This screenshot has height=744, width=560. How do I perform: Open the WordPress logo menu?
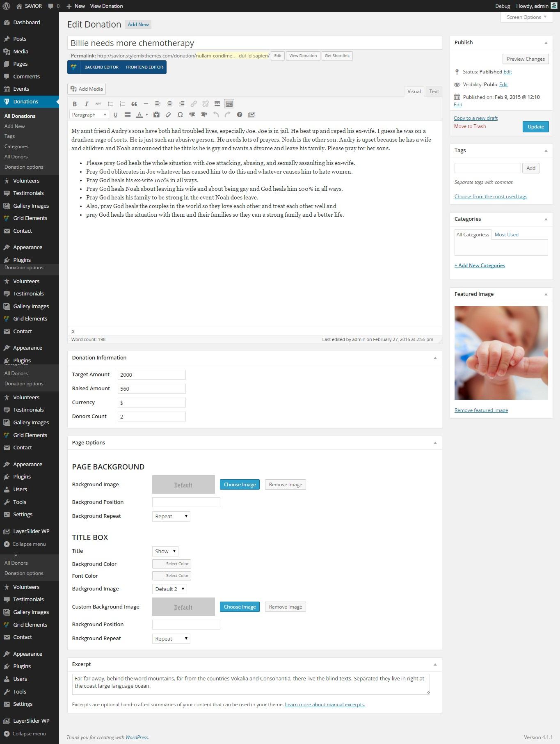(x=6, y=6)
